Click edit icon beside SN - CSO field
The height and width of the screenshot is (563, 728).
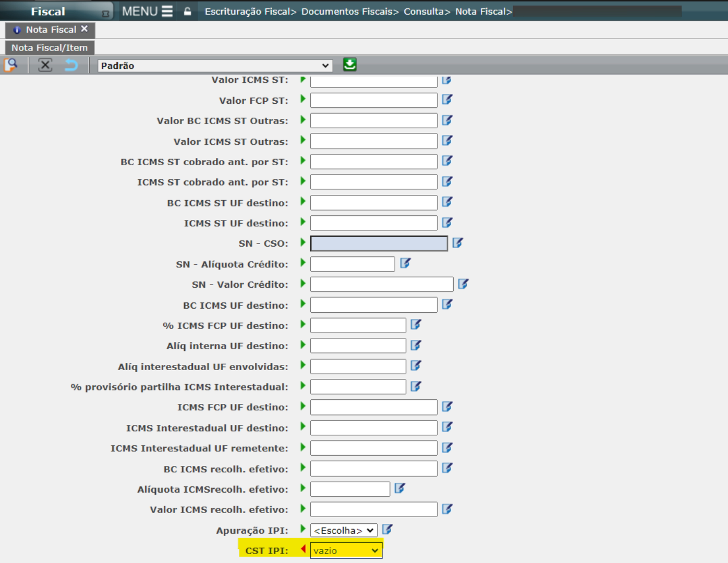(x=457, y=243)
